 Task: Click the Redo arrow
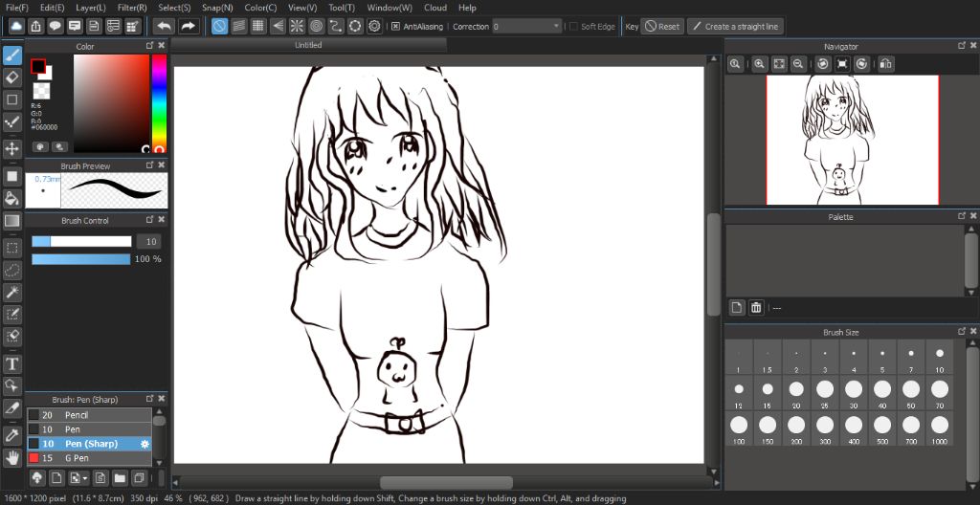188,26
